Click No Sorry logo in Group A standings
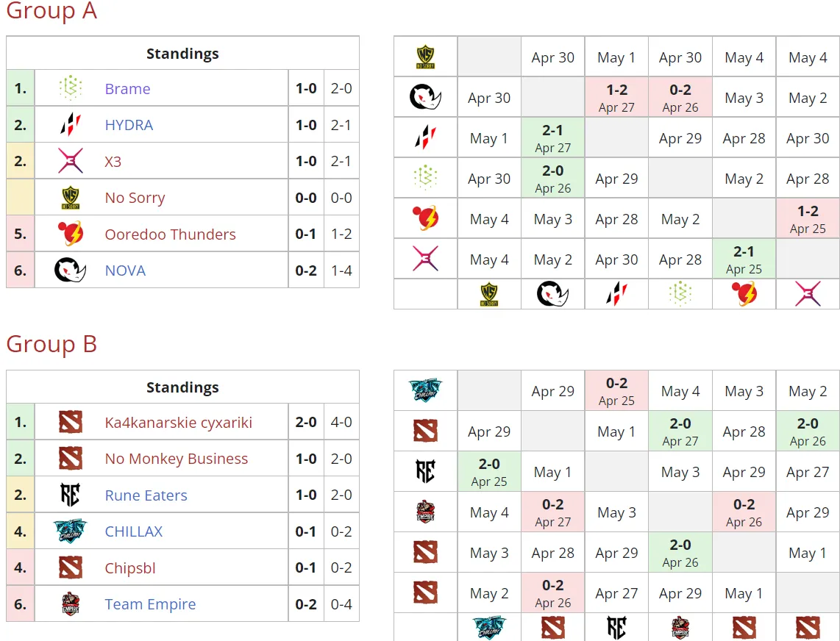 70,198
